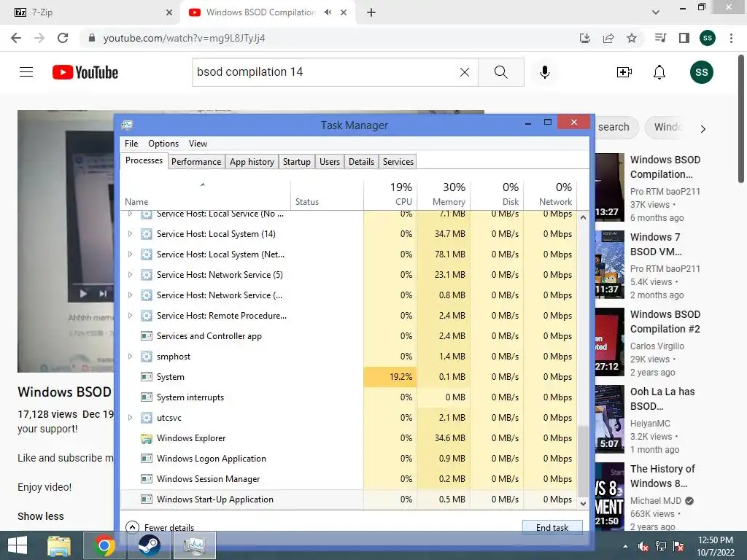Viewport: 747px width, 560px height.
Task: Sort processes by Memory column
Action: pyautogui.click(x=444, y=194)
